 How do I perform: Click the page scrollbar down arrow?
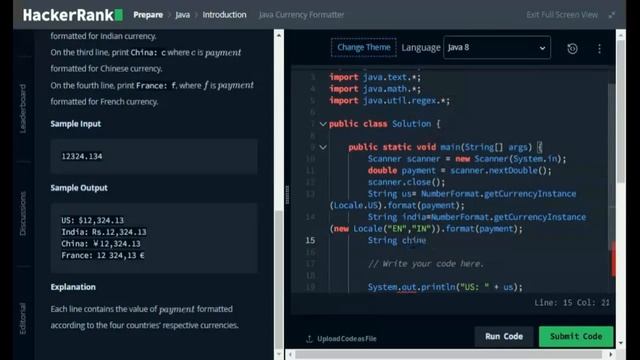(621, 343)
